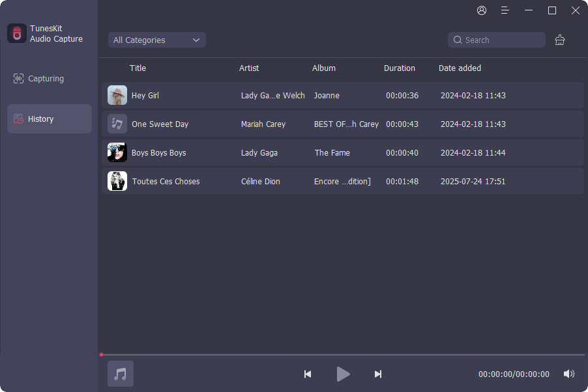Click album Joanne
588x392 pixels.
point(327,96)
